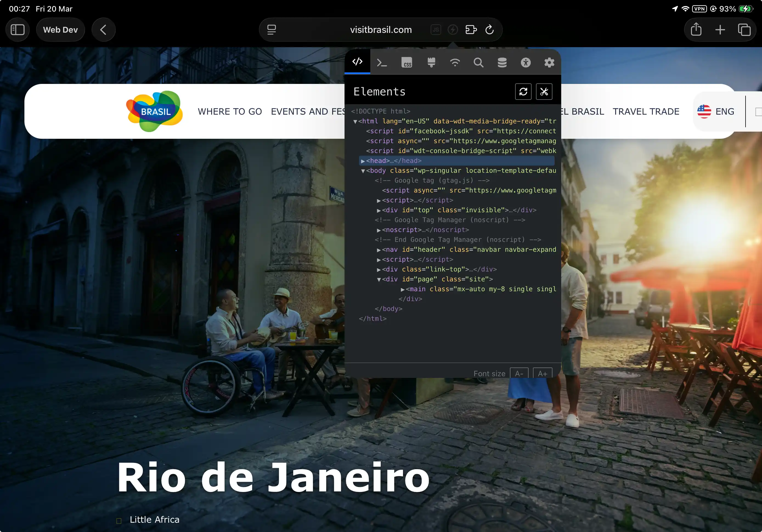The width and height of the screenshot is (762, 532).
Task: Open the Console panel in devtools
Action: click(382, 62)
